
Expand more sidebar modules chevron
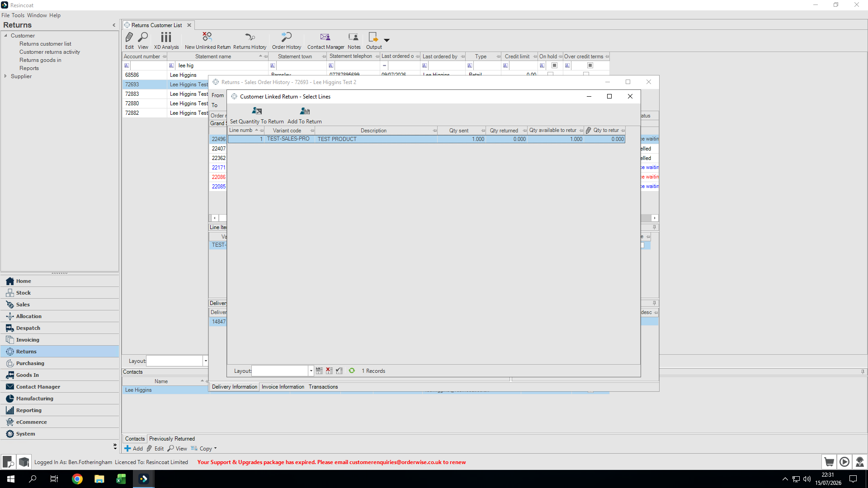tap(115, 446)
